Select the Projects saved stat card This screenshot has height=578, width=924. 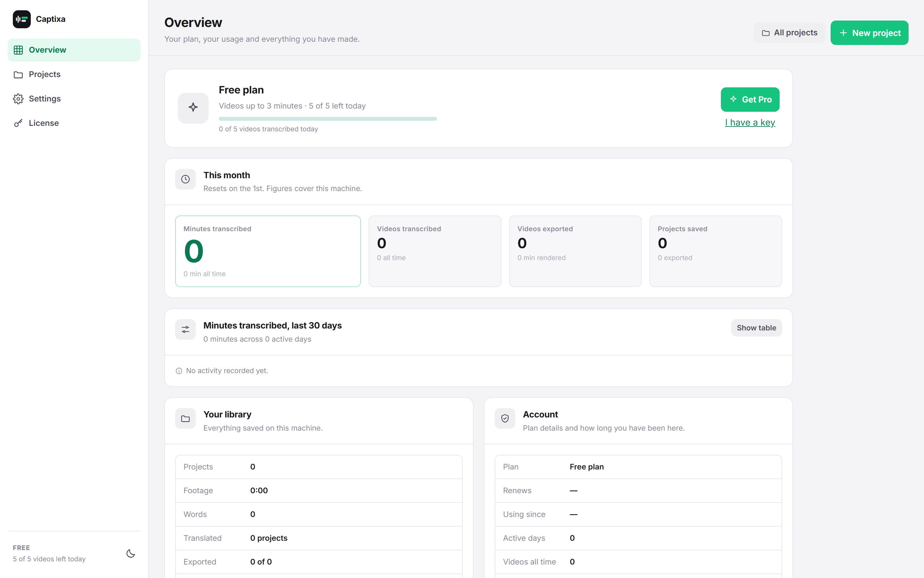715,251
